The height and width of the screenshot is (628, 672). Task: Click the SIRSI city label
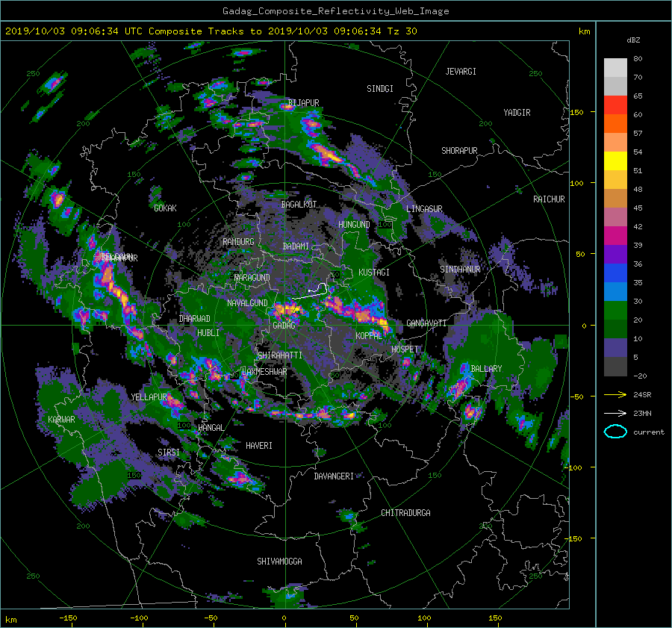pyautogui.click(x=169, y=453)
